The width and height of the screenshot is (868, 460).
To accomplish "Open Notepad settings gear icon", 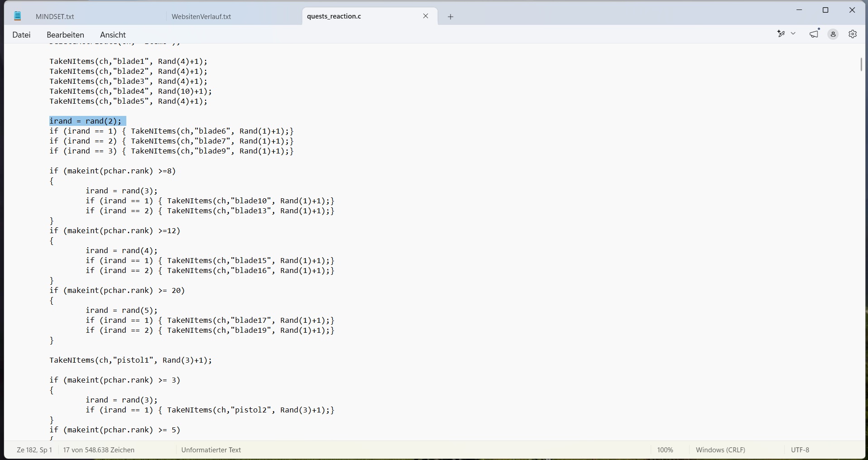I will pyautogui.click(x=853, y=34).
